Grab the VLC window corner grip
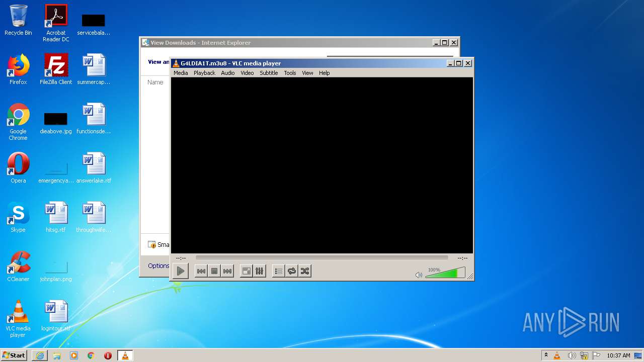 (x=470, y=276)
